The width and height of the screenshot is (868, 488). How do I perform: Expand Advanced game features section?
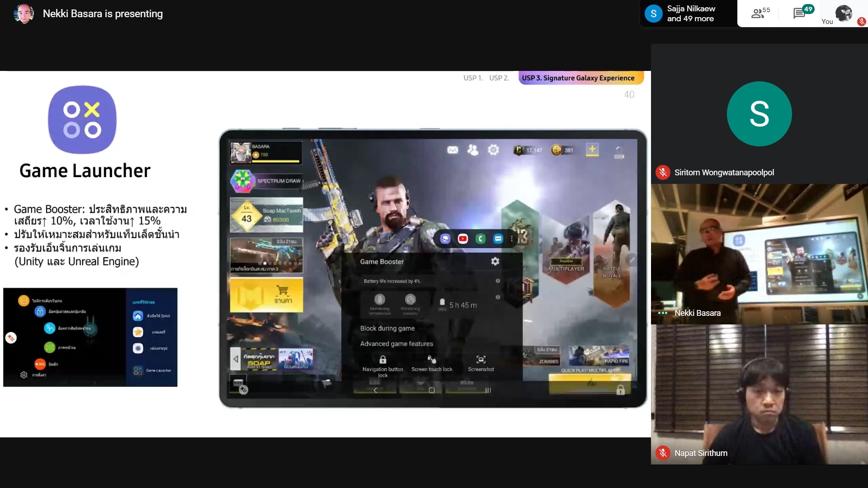396,343
